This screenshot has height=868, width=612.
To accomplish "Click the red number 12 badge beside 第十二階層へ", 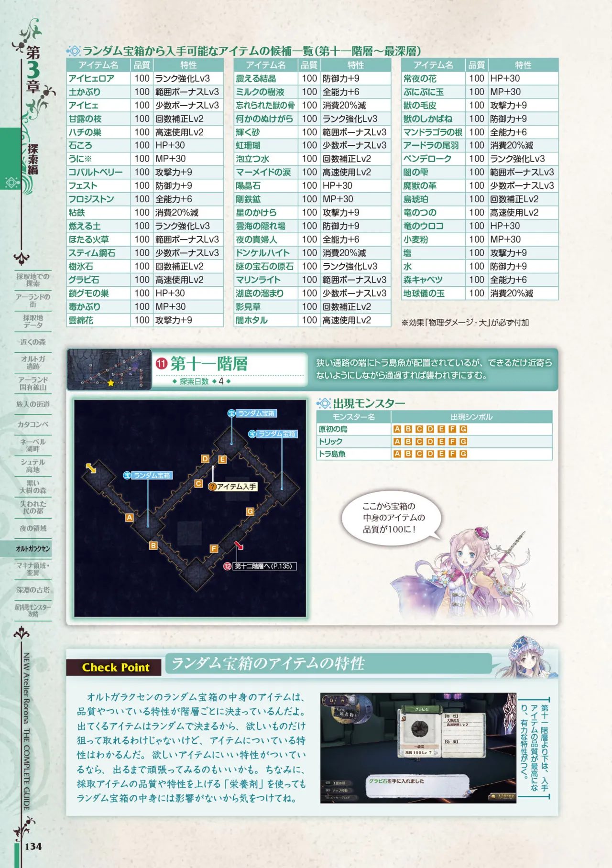I will pos(228,566).
